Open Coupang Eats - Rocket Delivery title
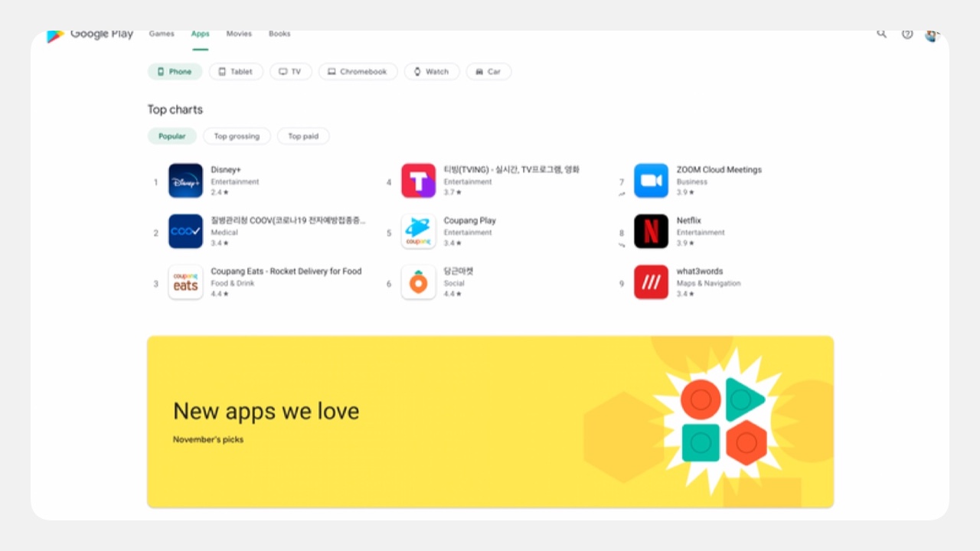The height and width of the screenshot is (551, 980). (x=286, y=271)
